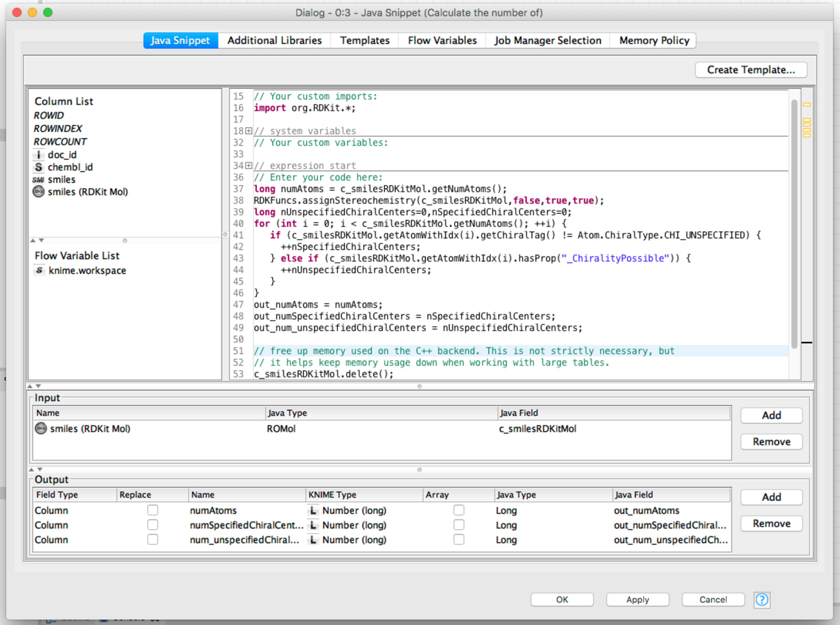Click the RDKit icon in Input table row
840x625 pixels.
[x=41, y=429]
